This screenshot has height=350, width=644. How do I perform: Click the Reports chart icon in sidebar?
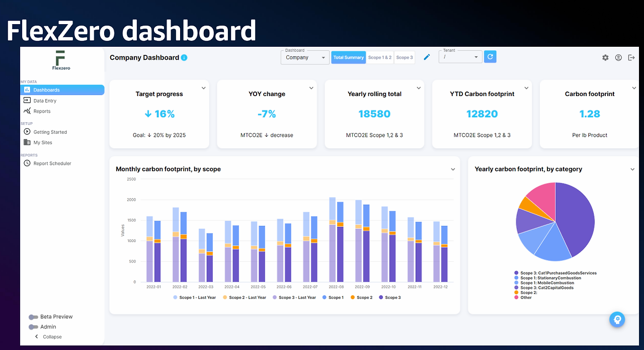(x=27, y=111)
